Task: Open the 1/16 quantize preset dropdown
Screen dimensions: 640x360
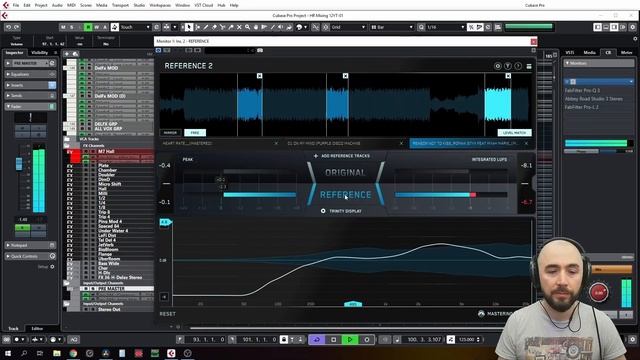Action: (445, 27)
